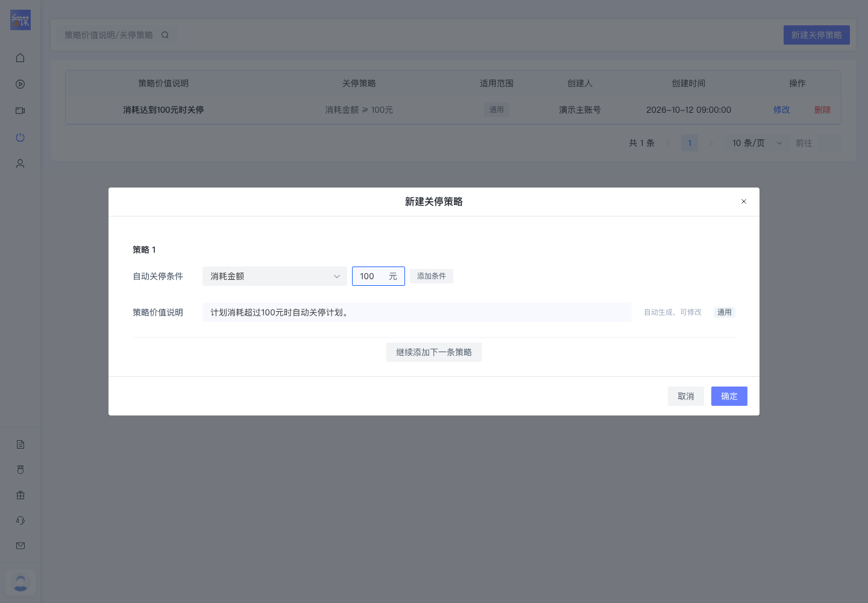The image size is (868, 603).
Task: Open the user account icon in the sidebar
Action: [20, 164]
